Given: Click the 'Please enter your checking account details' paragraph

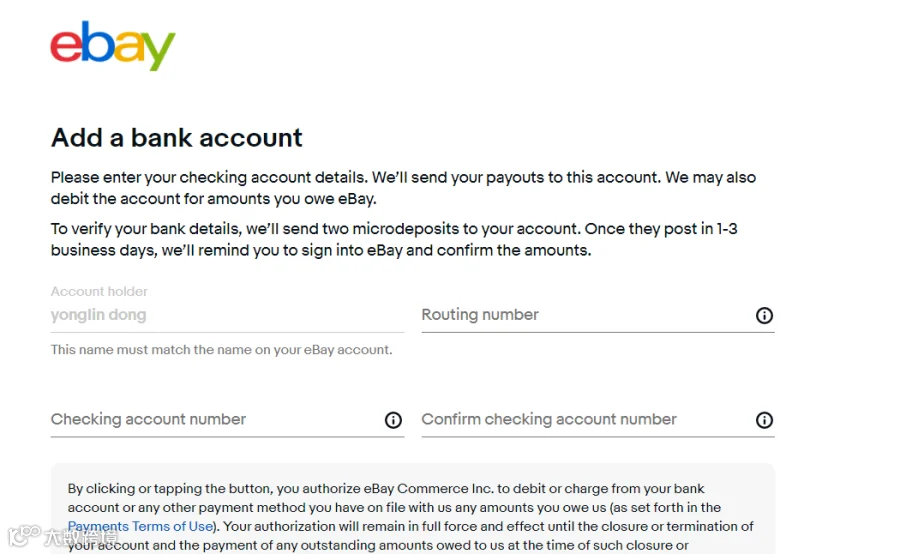Looking at the screenshot, I should click(403, 188).
